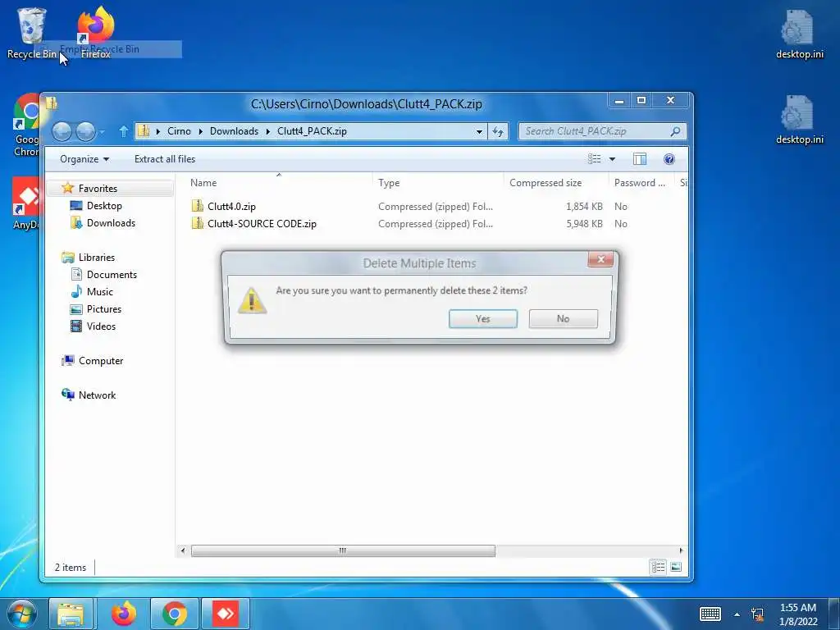840x630 pixels.
Task: Click the scroll right arrow
Action: point(681,550)
